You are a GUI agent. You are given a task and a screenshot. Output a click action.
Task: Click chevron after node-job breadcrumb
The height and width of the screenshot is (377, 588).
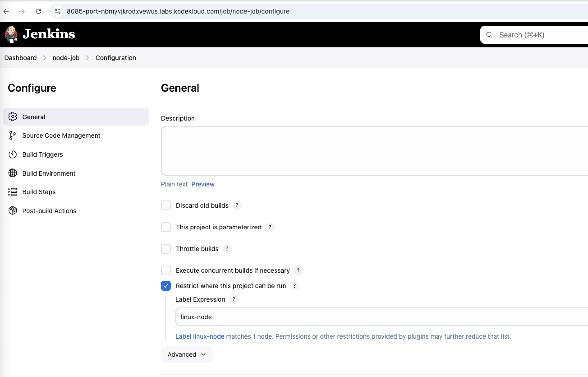tap(87, 58)
